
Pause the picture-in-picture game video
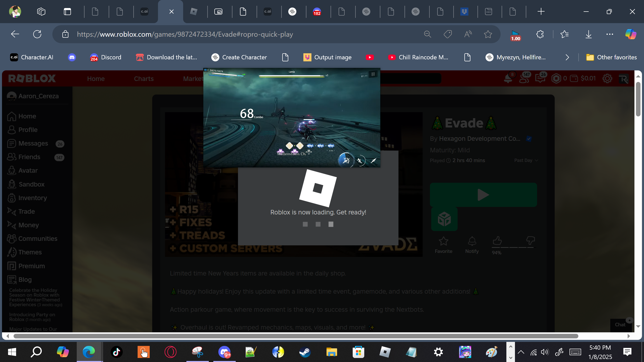click(373, 74)
